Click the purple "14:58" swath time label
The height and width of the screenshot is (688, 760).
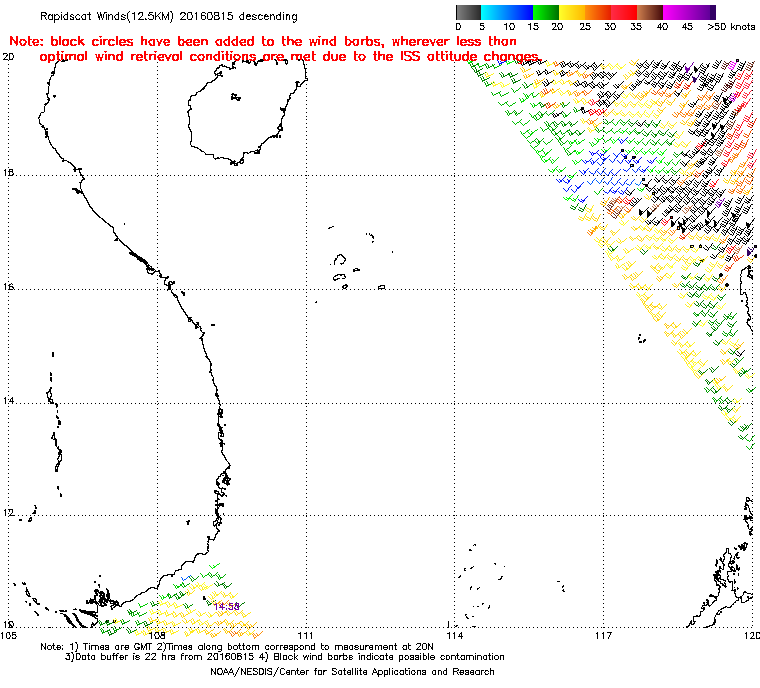point(226,607)
